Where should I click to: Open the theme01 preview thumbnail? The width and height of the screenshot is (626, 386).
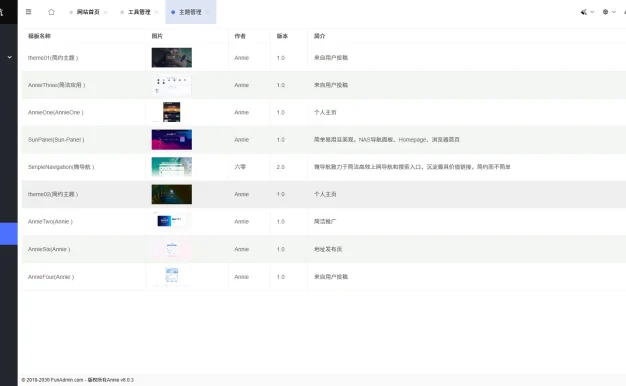pos(172,57)
